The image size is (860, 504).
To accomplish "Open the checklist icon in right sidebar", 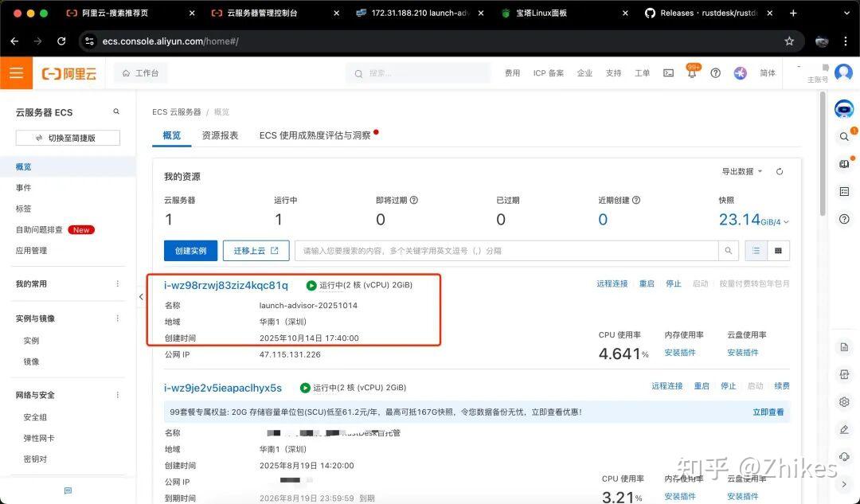I will click(x=845, y=191).
